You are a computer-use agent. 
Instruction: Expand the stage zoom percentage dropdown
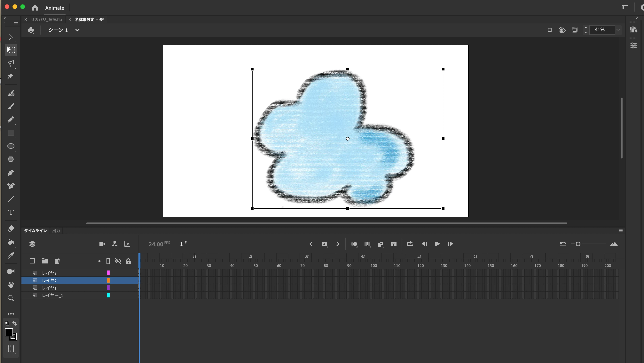[618, 30]
